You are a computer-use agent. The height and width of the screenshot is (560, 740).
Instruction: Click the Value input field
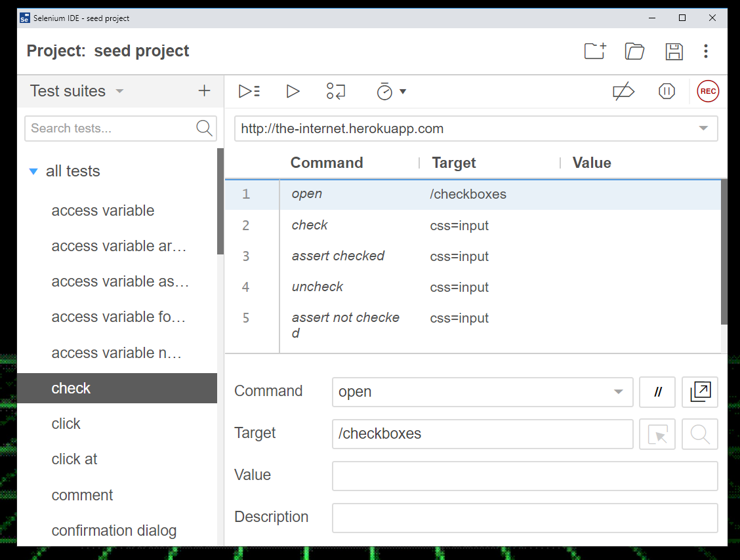tap(525, 476)
